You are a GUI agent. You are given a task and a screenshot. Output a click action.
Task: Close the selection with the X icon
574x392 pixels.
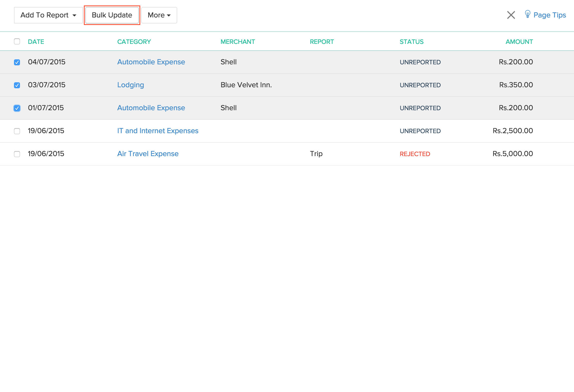pos(511,15)
